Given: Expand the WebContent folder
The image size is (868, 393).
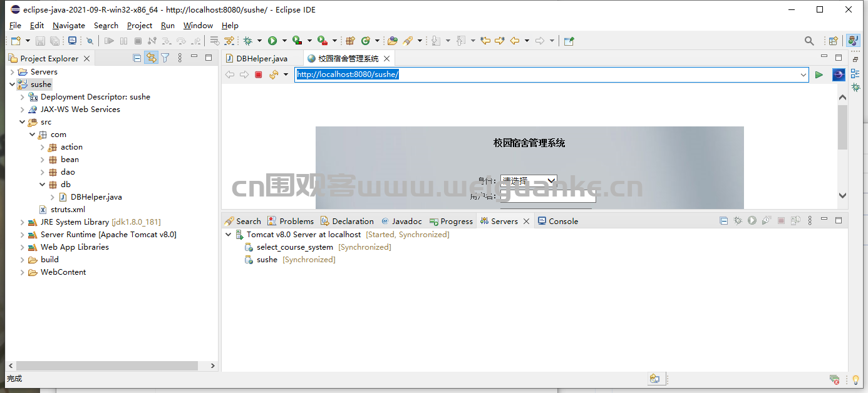Looking at the screenshot, I should (x=23, y=272).
